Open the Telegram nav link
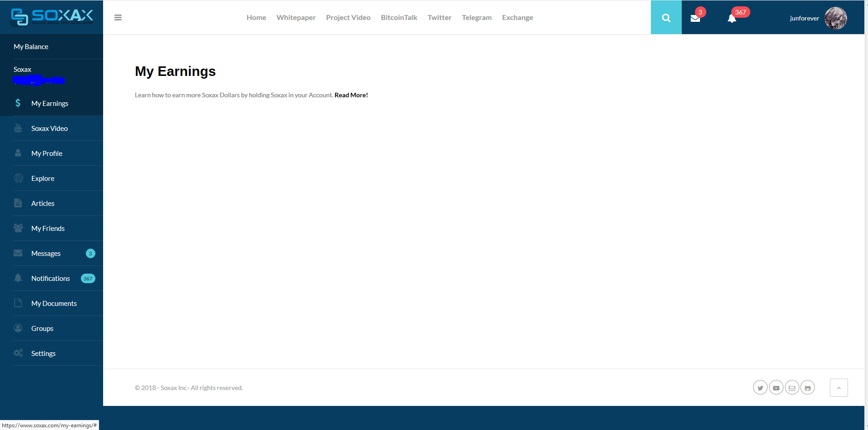868x430 pixels. click(477, 18)
